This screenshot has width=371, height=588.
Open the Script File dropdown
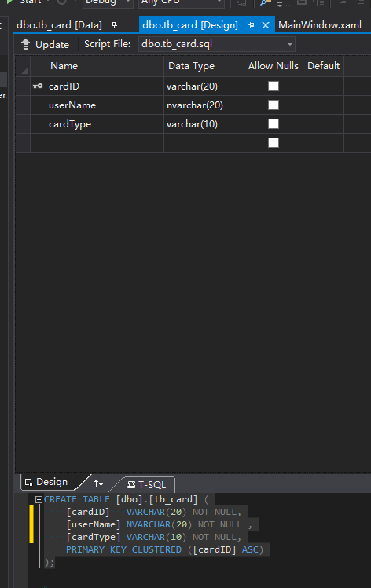pos(289,44)
